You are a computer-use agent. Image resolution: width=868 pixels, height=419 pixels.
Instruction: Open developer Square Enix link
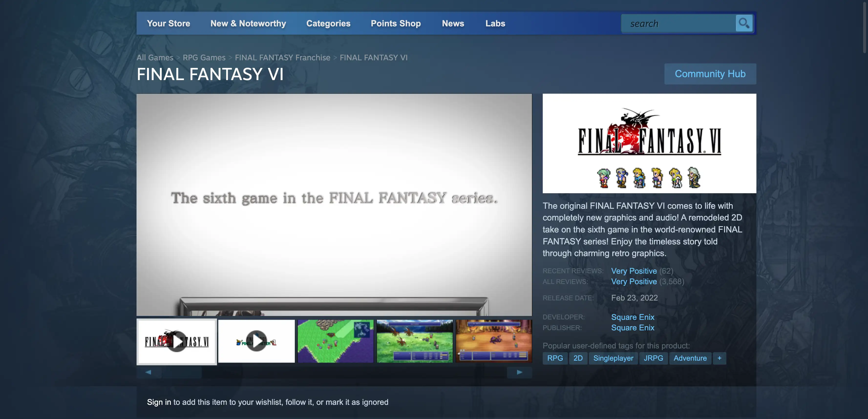633,317
